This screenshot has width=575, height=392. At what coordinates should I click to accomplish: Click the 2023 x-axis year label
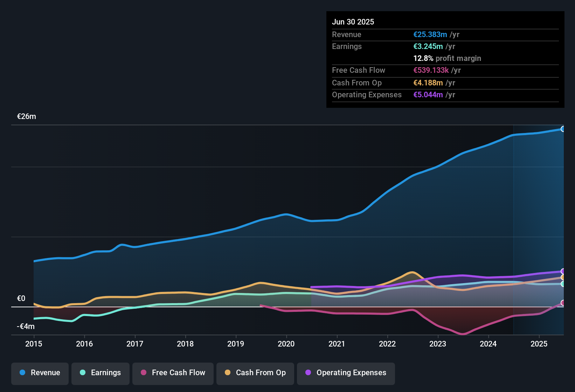pos(438,344)
